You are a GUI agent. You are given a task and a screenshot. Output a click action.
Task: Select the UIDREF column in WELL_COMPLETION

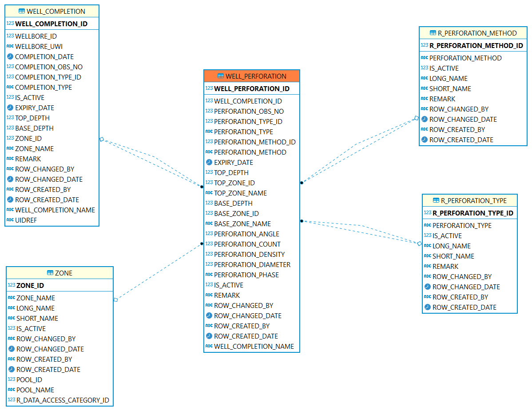(26, 220)
